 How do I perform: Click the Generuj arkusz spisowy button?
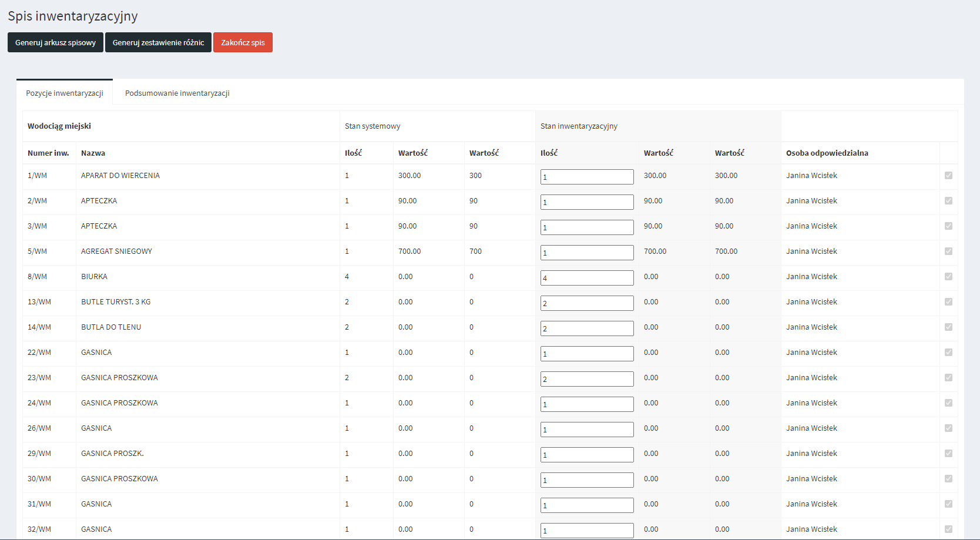tap(55, 42)
